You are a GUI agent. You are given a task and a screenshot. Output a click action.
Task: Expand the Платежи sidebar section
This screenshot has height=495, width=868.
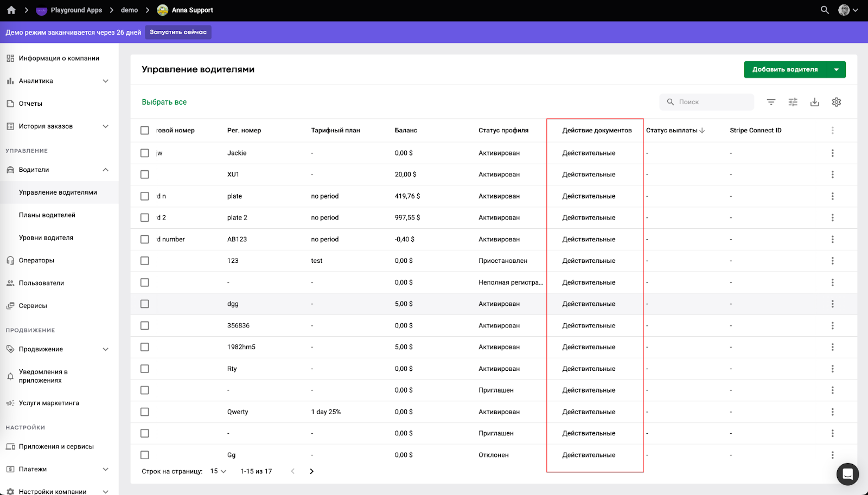click(105, 470)
